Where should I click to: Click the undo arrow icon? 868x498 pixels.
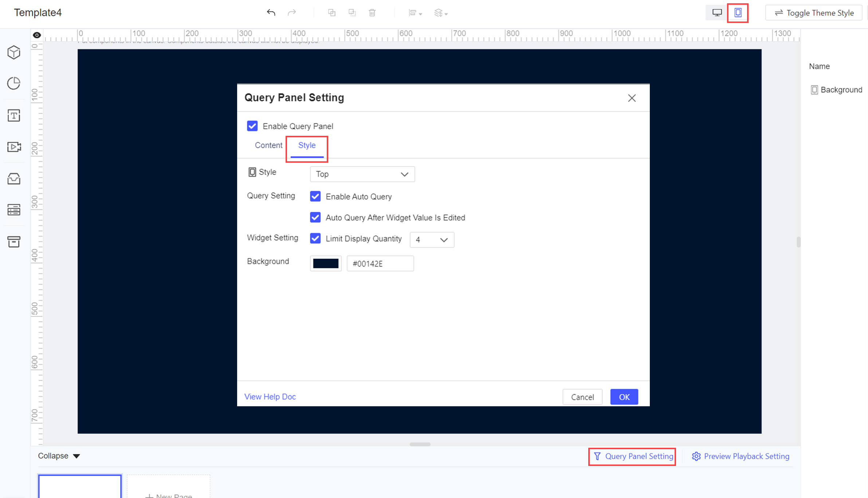(x=271, y=13)
